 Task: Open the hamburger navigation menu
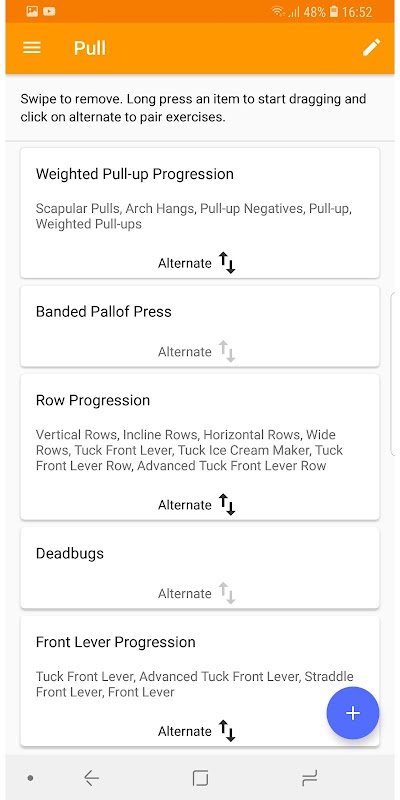coord(32,47)
